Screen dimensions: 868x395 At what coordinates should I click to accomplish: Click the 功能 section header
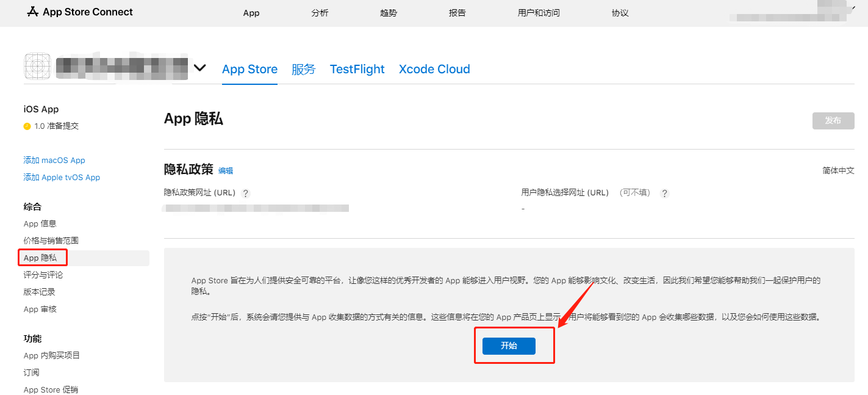[x=33, y=338]
